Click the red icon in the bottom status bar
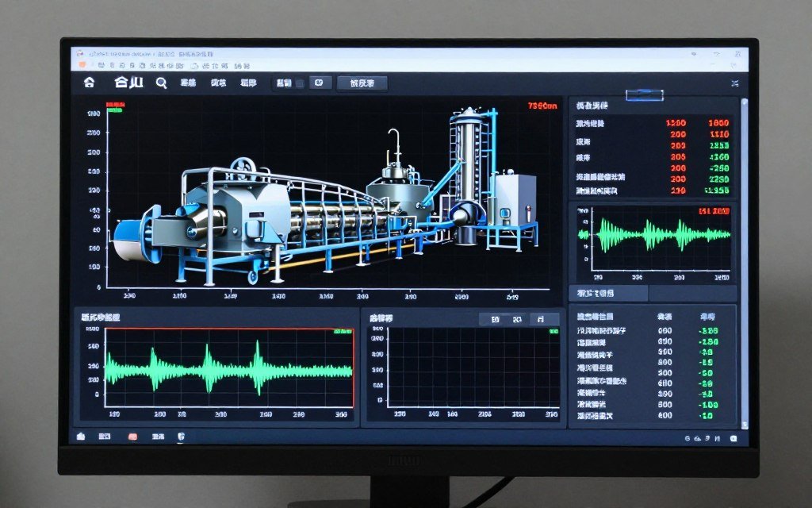This screenshot has width=812, height=508. point(132,437)
